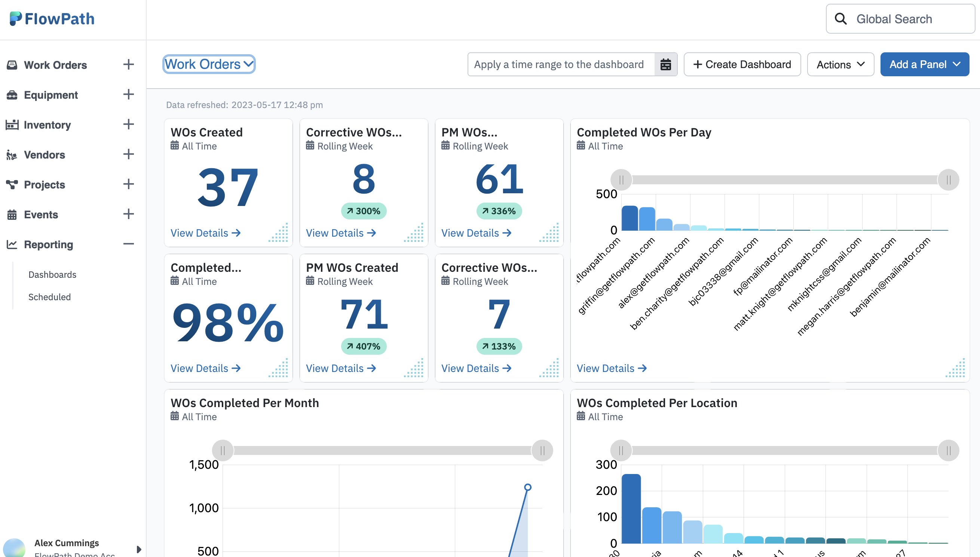The height and width of the screenshot is (557, 980).
Task: Add a new Event with the plus icon
Action: 129,214
